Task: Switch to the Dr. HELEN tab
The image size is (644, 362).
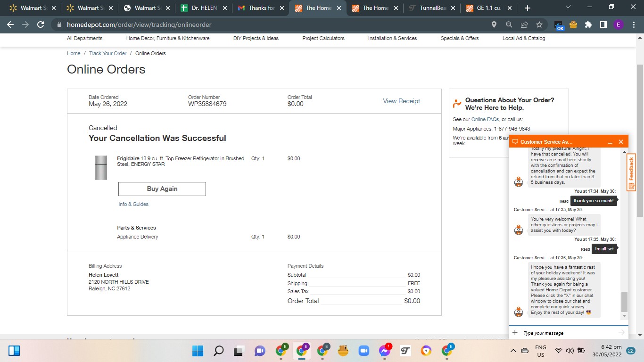Action: (204, 8)
